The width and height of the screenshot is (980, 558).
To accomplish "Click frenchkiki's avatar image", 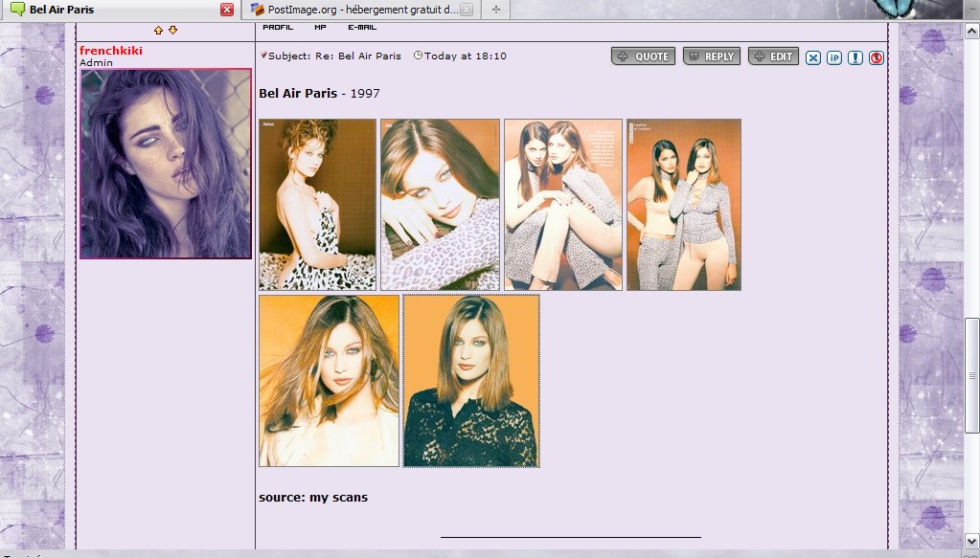I will [166, 164].
